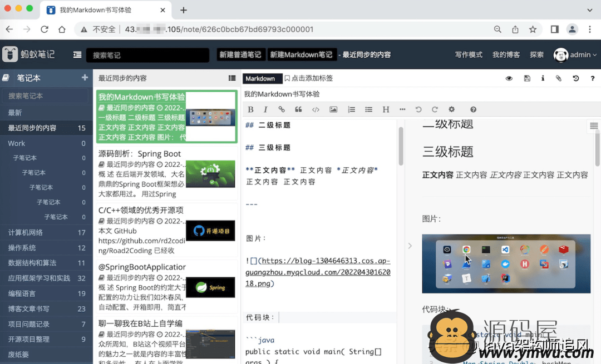Viewport: 601px width, 364px height.
Task: Open the 探索 explore page
Action: coord(536,54)
